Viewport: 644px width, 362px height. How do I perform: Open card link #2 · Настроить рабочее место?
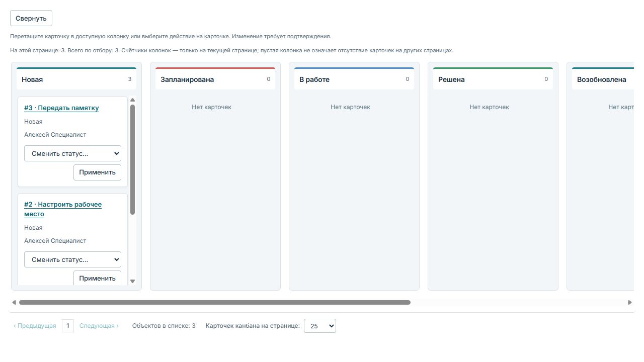click(x=63, y=209)
